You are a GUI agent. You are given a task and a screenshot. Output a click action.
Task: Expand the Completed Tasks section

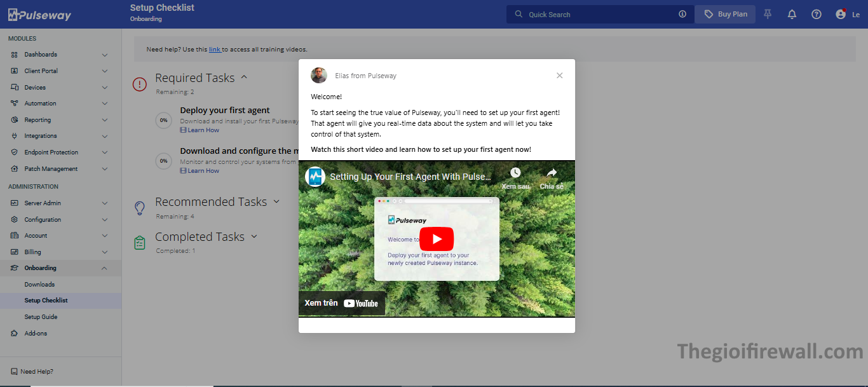tap(254, 236)
